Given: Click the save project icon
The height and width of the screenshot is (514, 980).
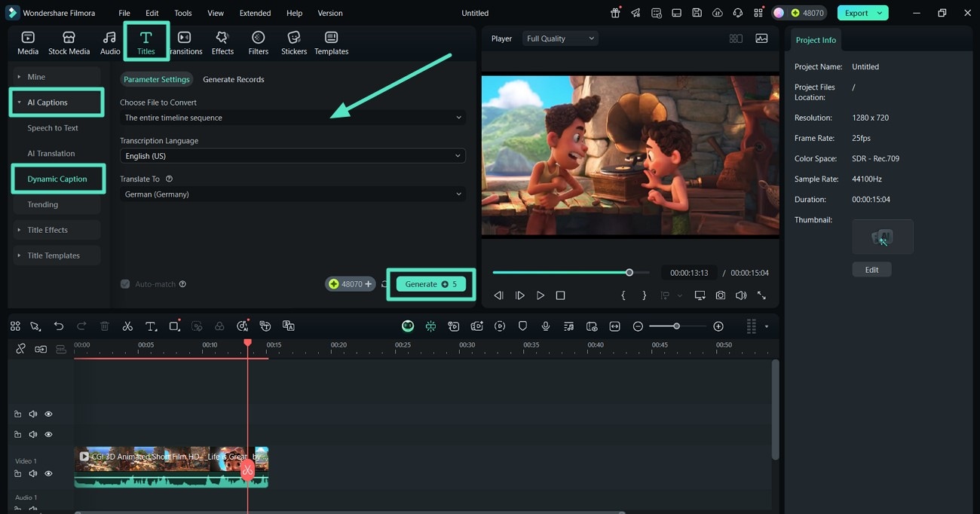Looking at the screenshot, I should point(697,13).
